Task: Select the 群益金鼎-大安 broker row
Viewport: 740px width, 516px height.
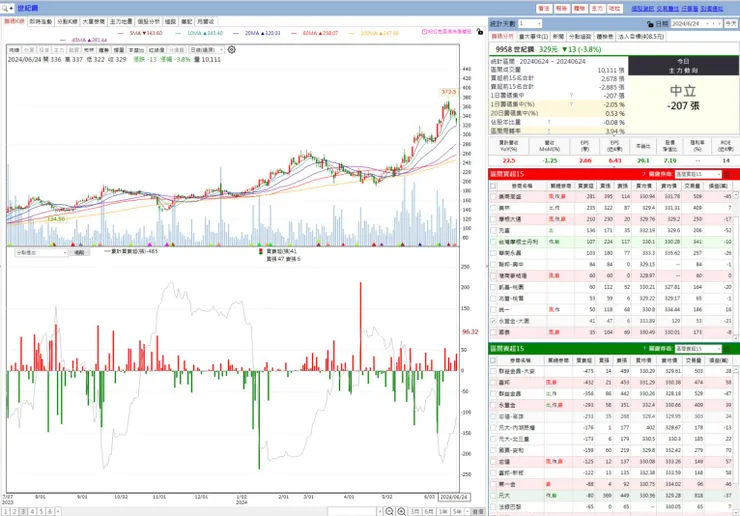Action: point(612,371)
